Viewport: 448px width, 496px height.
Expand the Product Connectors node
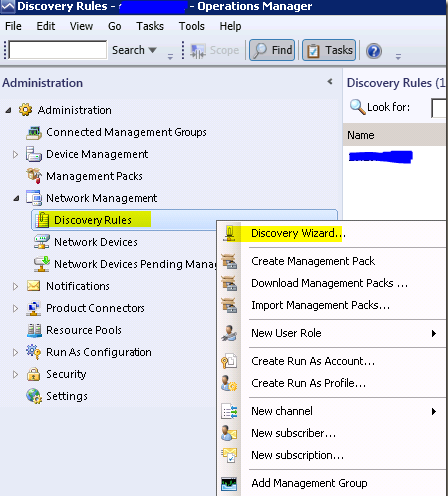[x=15, y=308]
